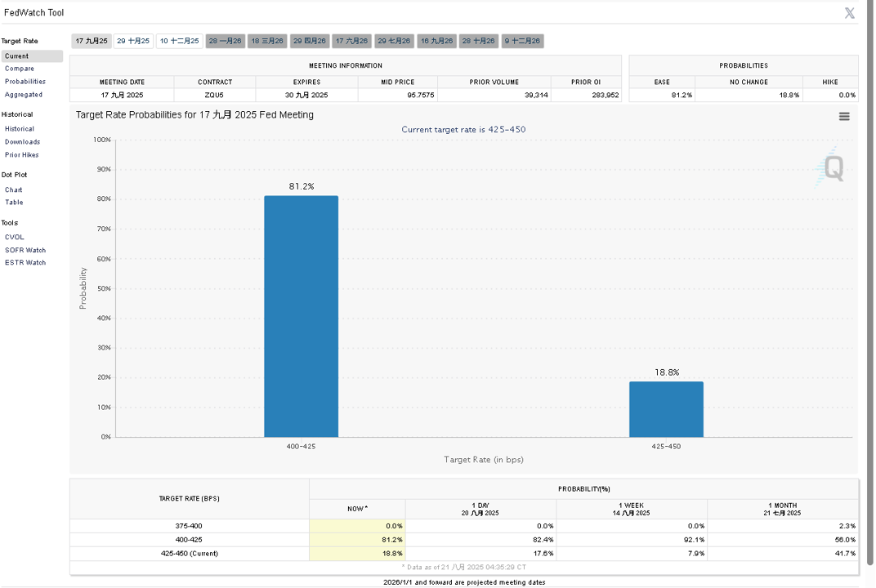This screenshot has width=876, height=588.
Task: Select the 17 九月25 meeting tab
Action: (x=92, y=41)
